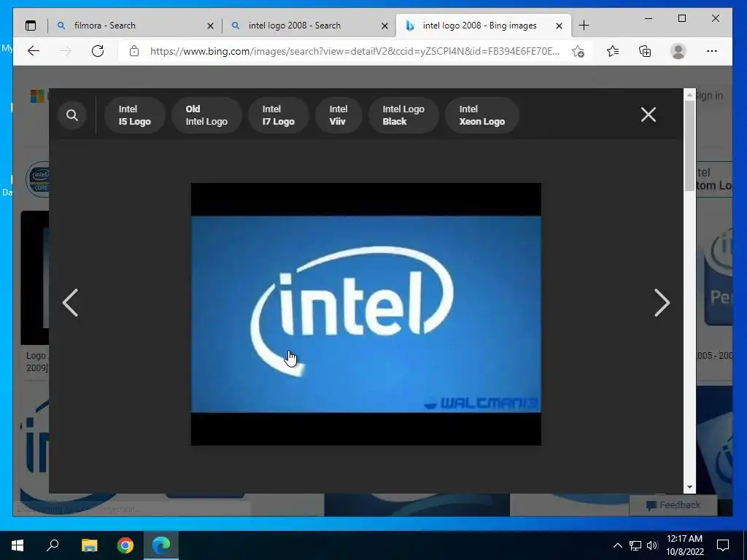Select the Intel Viiv suggestion chip
The image size is (747, 560).
pyautogui.click(x=338, y=115)
